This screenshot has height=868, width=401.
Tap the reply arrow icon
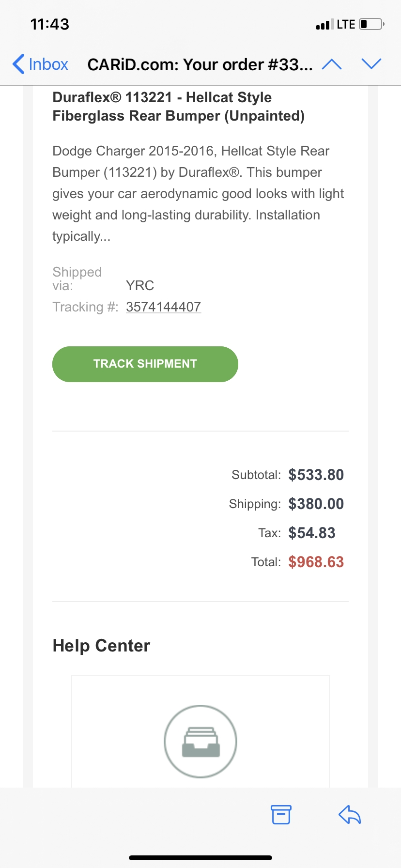350,814
